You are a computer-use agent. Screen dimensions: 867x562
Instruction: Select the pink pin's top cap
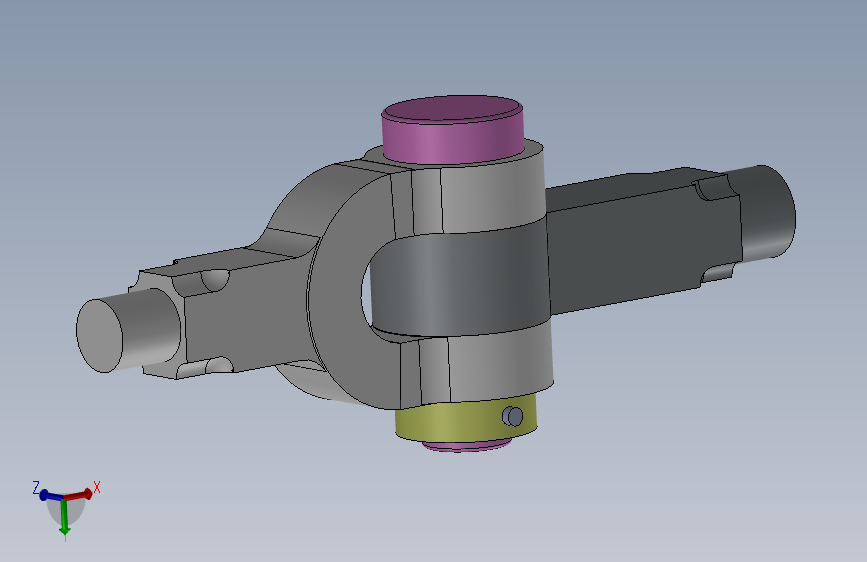[452, 129]
